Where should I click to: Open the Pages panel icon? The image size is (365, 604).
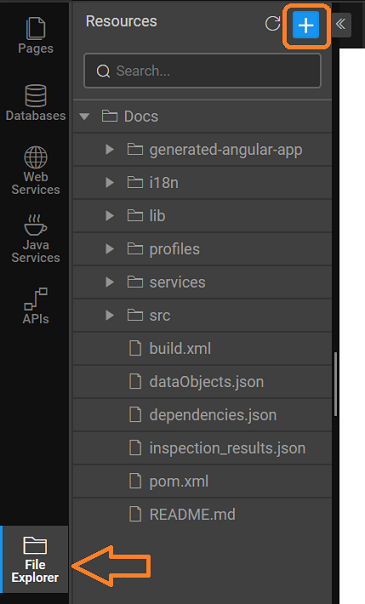[x=35, y=29]
